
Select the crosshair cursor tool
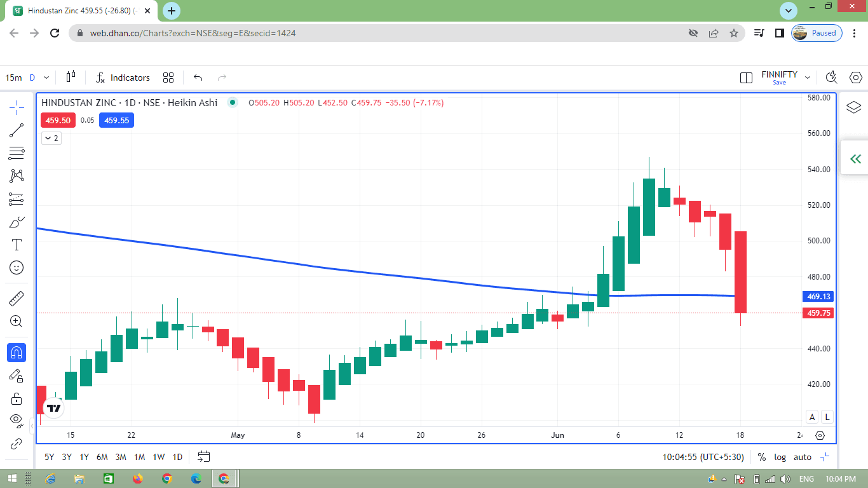click(x=17, y=107)
